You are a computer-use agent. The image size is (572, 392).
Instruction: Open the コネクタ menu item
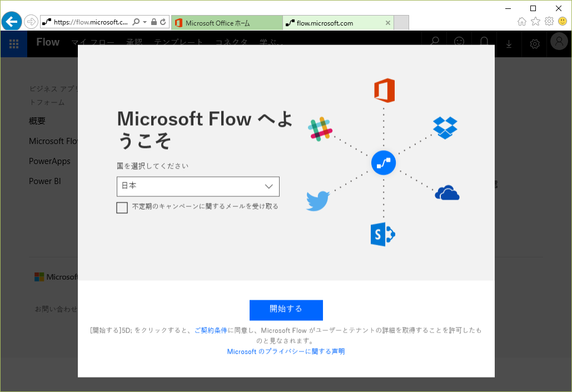tap(231, 42)
